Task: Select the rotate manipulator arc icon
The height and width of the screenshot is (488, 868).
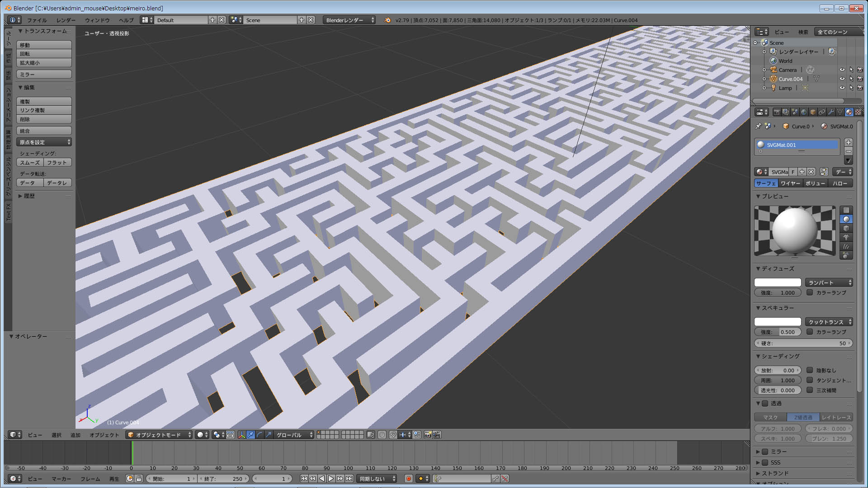Action: click(x=259, y=435)
